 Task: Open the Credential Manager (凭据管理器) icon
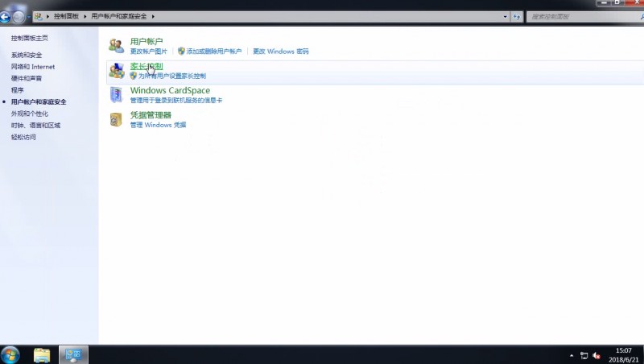pos(116,119)
